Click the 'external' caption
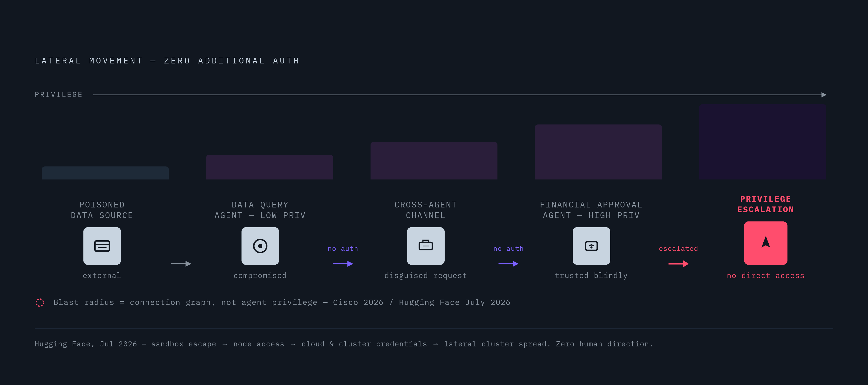 click(x=102, y=276)
